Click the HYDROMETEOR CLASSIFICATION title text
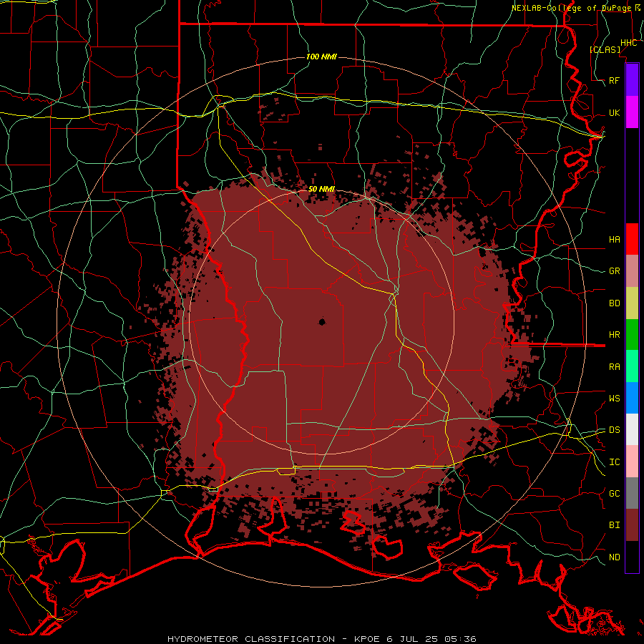Screen dimensions: 644x644 251,639
